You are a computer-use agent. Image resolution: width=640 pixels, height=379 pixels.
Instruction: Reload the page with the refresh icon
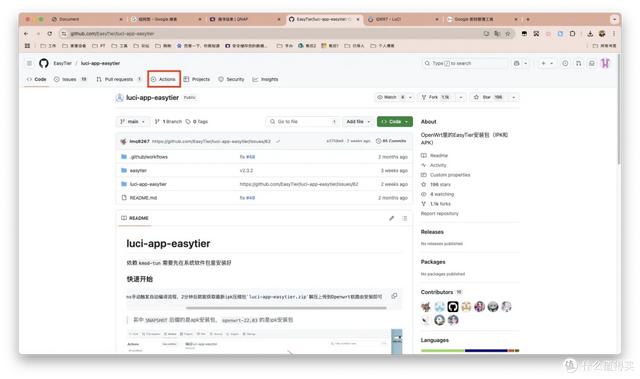[50, 34]
